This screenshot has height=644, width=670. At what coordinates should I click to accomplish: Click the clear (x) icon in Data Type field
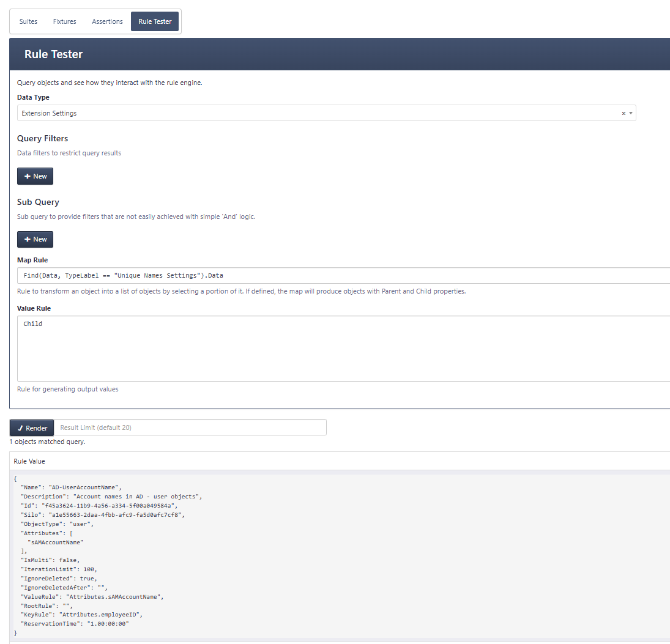tap(623, 113)
